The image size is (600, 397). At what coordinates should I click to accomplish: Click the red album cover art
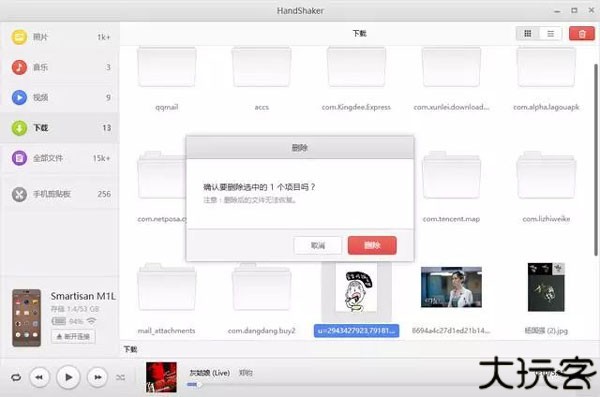(161, 377)
